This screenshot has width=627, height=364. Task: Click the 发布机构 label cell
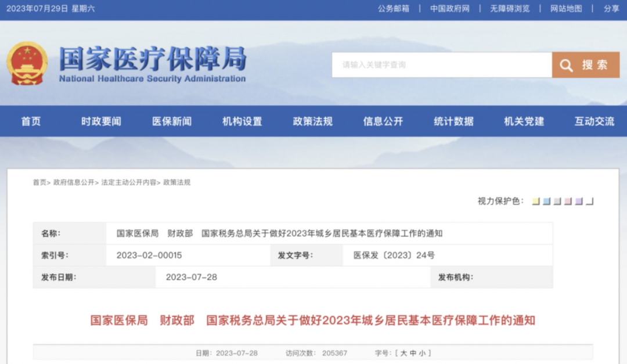click(492, 277)
